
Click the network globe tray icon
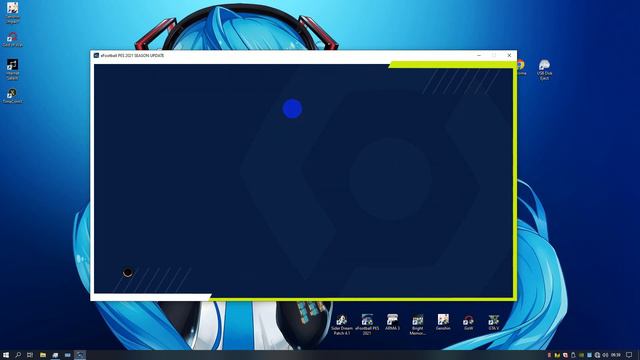(597, 355)
